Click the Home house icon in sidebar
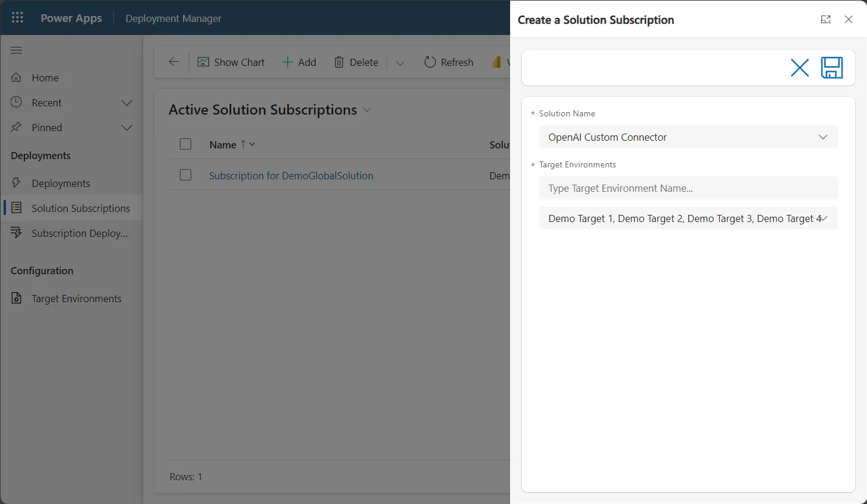This screenshot has width=867, height=504. pyautogui.click(x=17, y=78)
